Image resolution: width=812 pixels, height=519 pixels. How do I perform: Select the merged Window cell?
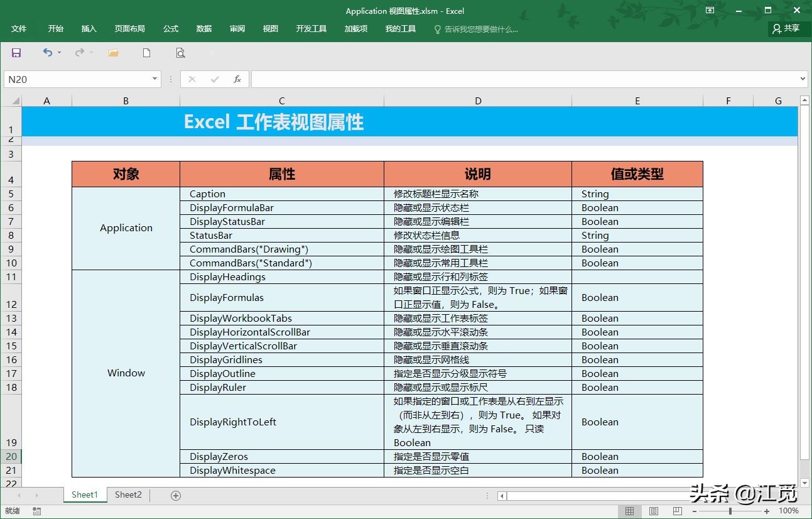126,373
